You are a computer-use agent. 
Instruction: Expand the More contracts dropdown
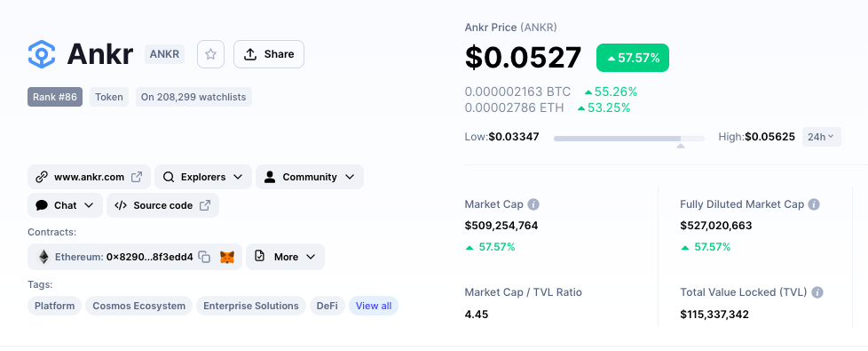pyautogui.click(x=285, y=257)
